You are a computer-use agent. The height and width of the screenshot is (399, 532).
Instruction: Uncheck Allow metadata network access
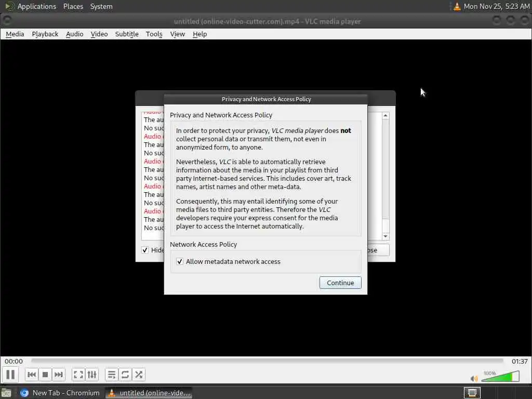[180, 262]
